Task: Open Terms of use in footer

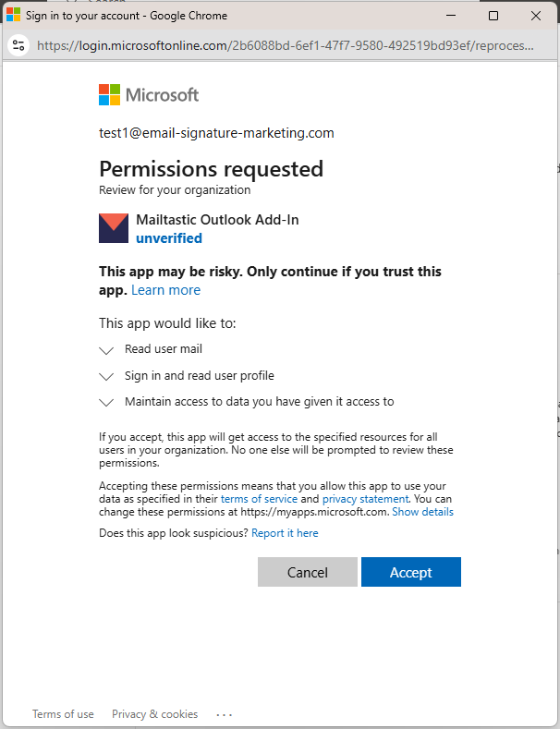Action: (x=63, y=714)
